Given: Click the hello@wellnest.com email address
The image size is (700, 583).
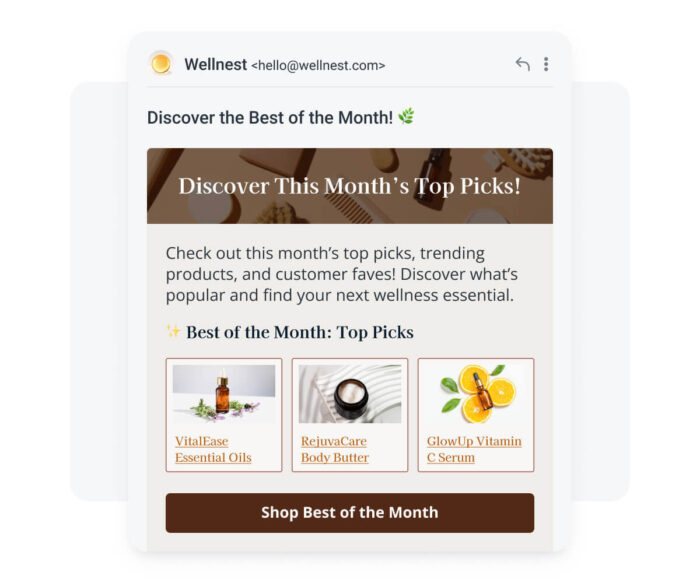Looking at the screenshot, I should tap(318, 66).
